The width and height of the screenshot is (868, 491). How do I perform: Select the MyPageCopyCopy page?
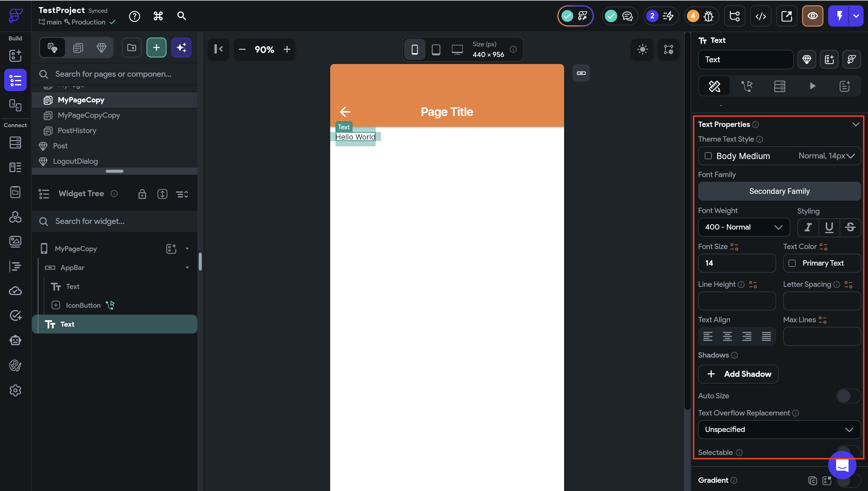[x=89, y=115]
